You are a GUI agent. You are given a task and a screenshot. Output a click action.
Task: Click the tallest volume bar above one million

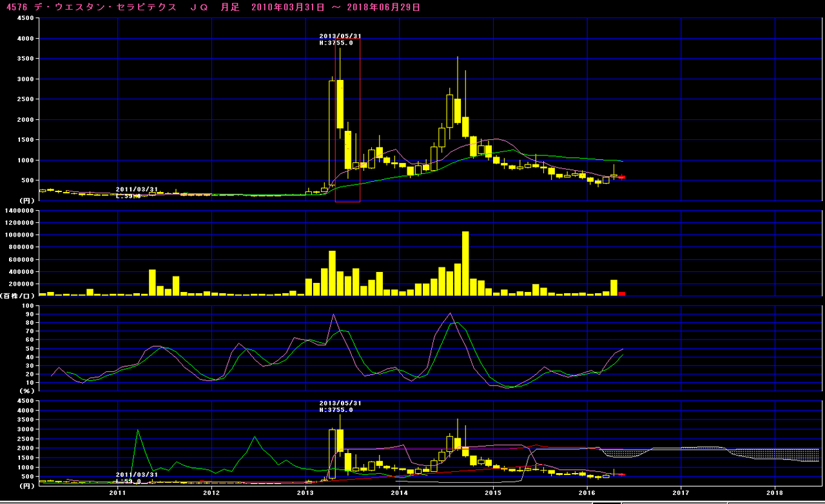pos(465,263)
